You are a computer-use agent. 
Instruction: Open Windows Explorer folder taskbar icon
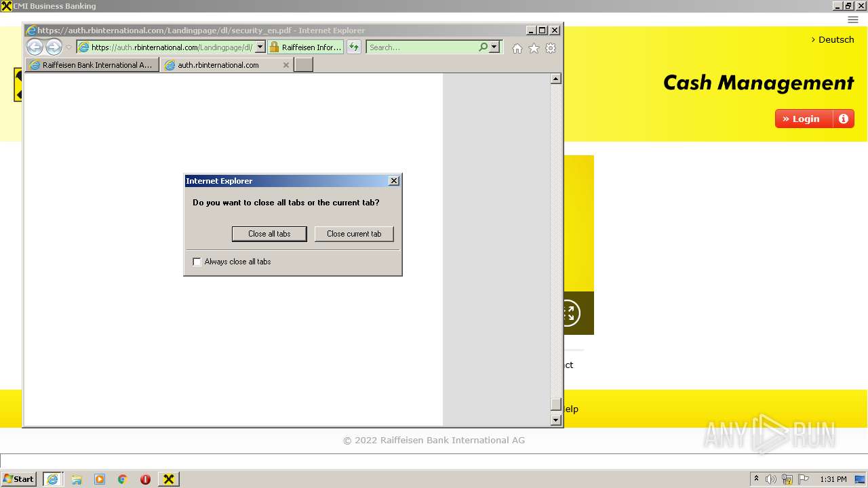point(77,479)
